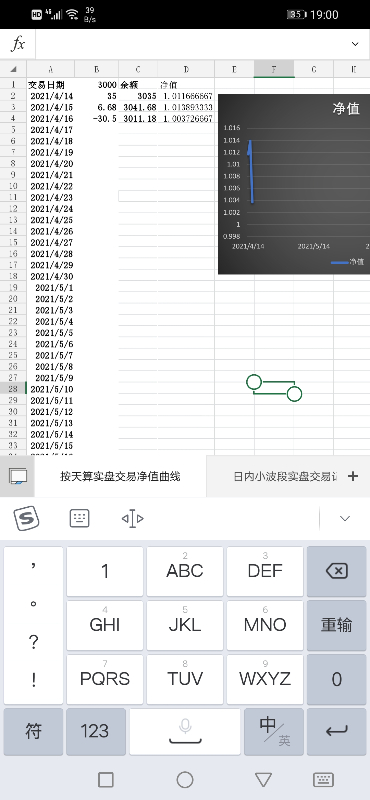The image size is (370, 800).
Task: Select cell with date 2021/4/30
Action: 51,276
